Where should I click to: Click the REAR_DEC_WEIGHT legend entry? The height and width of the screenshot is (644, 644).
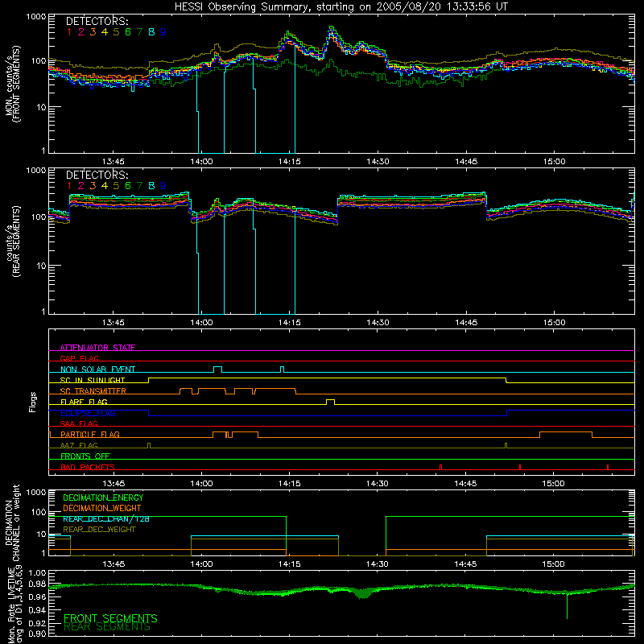(99, 530)
